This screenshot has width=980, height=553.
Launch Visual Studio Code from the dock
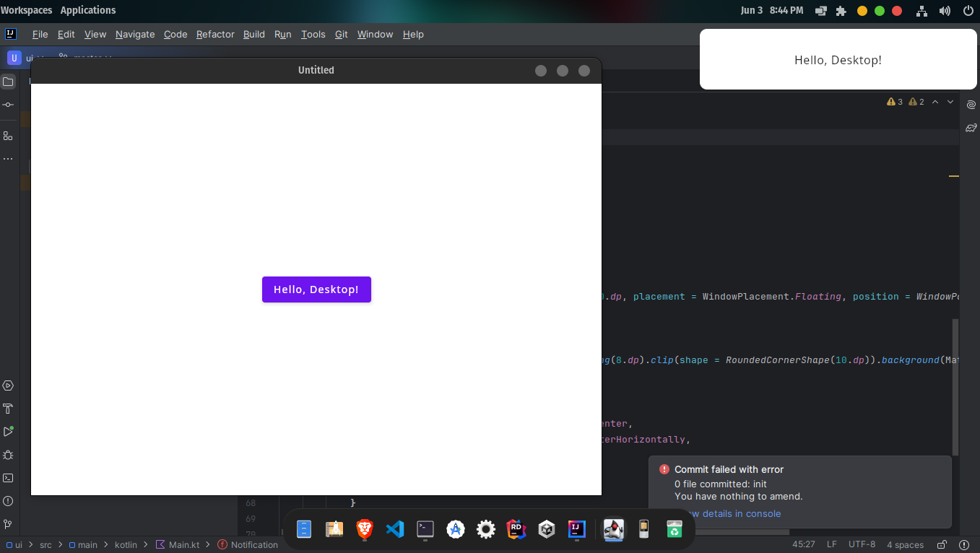pyautogui.click(x=395, y=529)
